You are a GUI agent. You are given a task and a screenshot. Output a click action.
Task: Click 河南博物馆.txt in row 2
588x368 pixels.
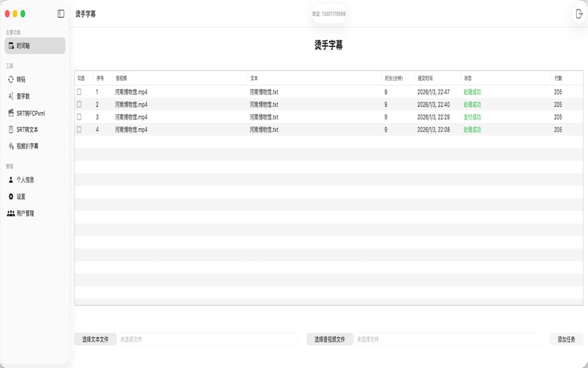pos(264,105)
